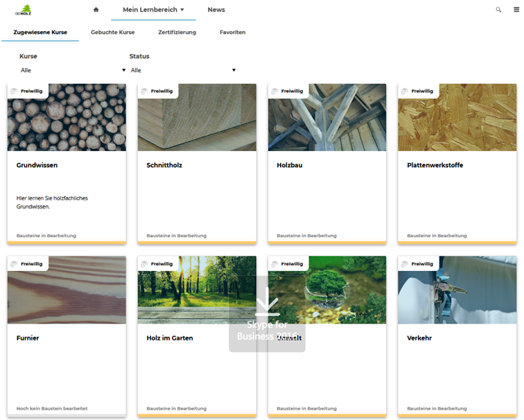
Task: Open the Verkehr course title
Action: pos(419,338)
